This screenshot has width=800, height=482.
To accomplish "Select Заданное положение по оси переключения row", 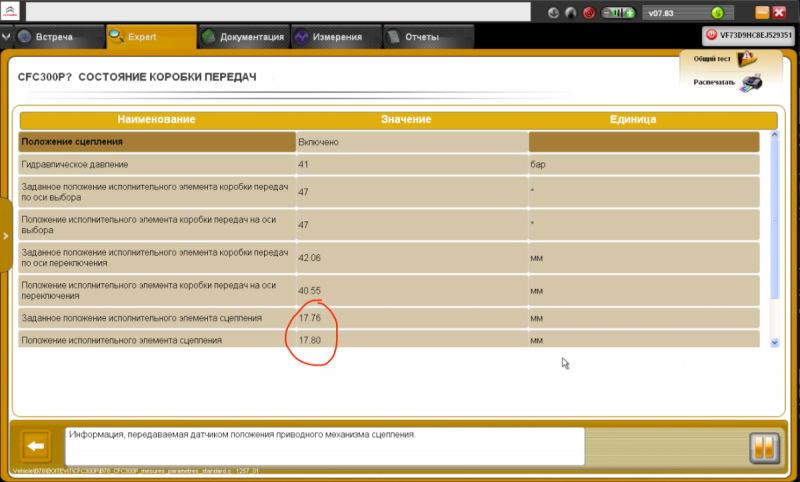I will pyautogui.click(x=389, y=258).
